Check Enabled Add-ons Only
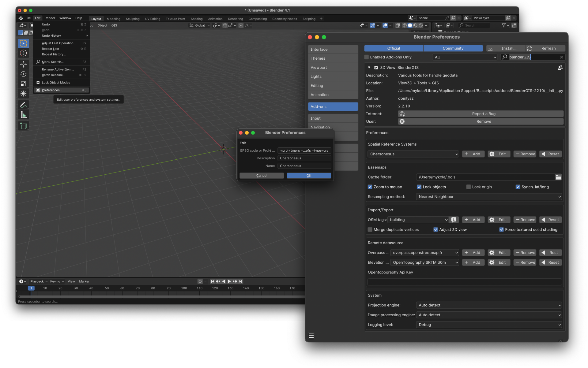588x368 pixels. (x=367, y=57)
